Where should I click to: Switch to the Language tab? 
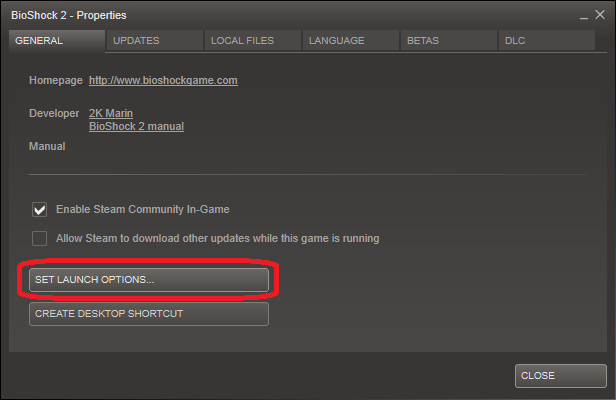(351, 40)
